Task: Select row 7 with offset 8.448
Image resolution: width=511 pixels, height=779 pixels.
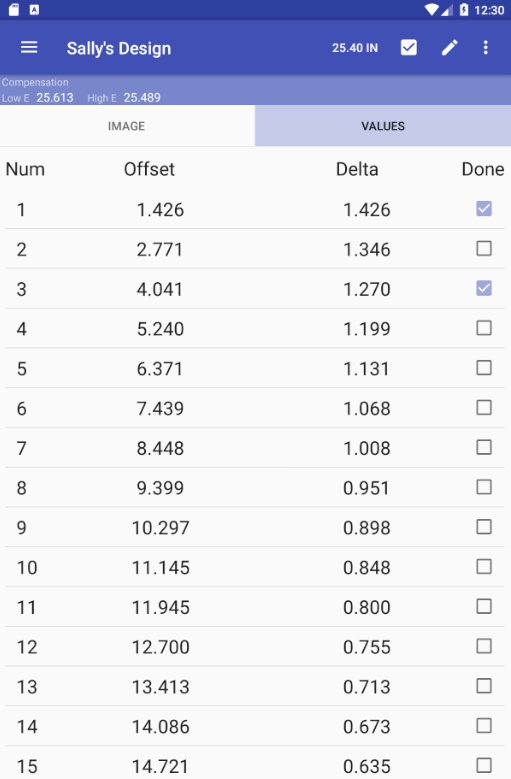Action: (x=255, y=448)
